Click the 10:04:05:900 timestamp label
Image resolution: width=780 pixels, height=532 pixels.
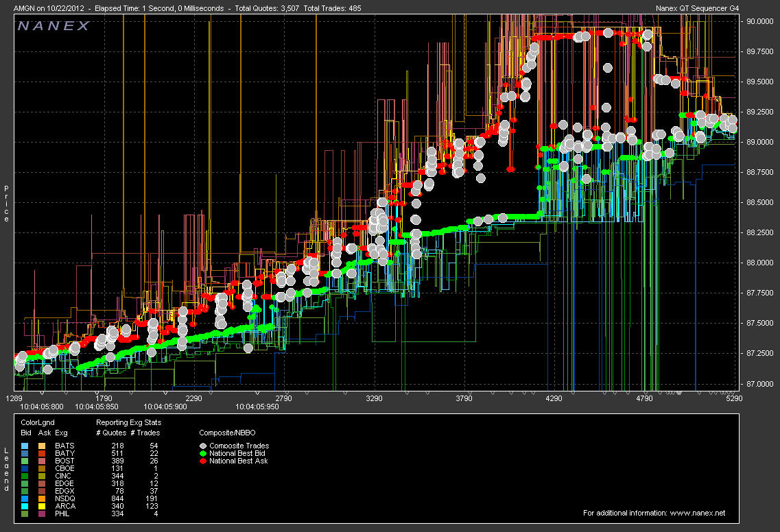(165, 407)
